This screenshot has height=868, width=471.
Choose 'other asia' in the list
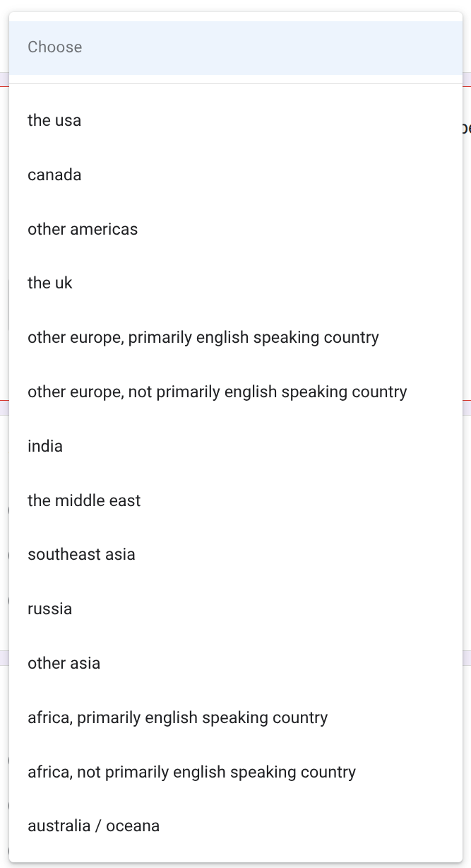click(x=64, y=663)
